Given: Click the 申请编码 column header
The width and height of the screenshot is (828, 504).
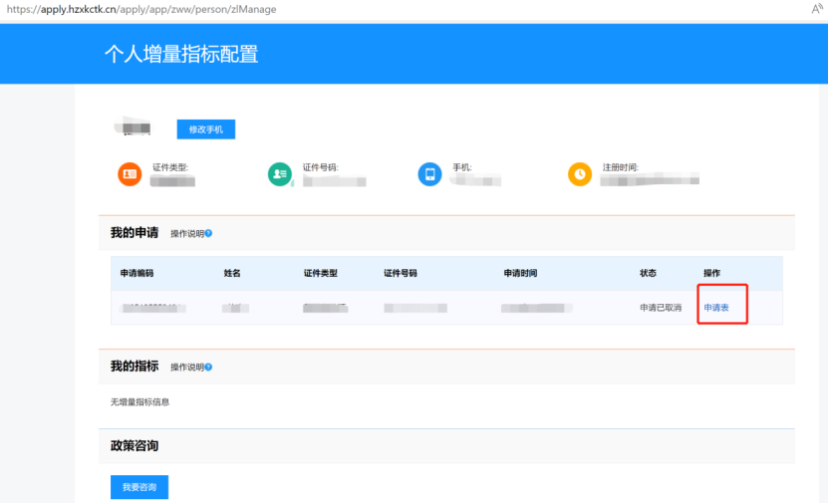Looking at the screenshot, I should tap(137, 273).
